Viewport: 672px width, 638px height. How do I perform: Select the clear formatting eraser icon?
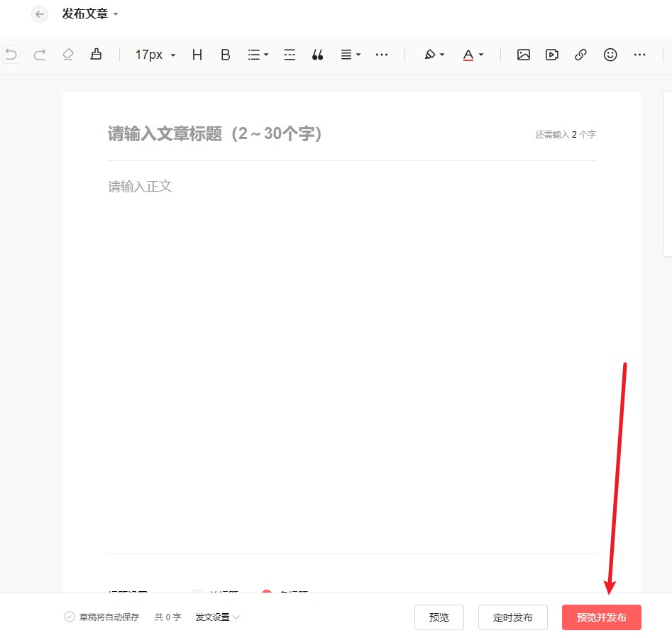(x=68, y=55)
